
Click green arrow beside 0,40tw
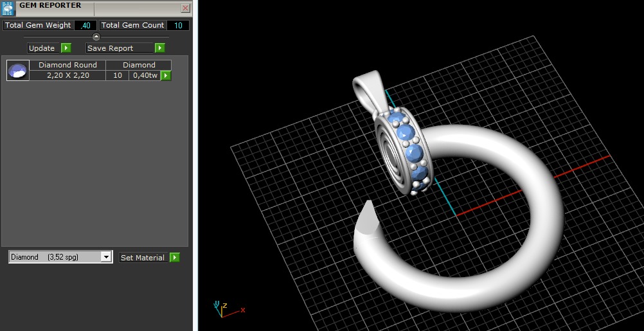point(166,76)
